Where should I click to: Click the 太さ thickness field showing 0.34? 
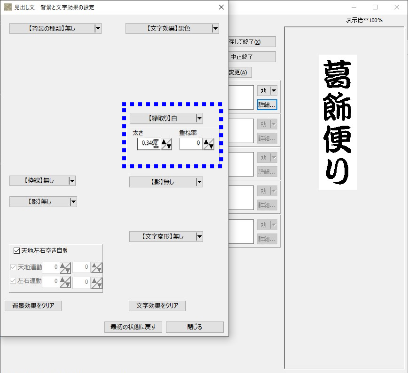pos(149,144)
